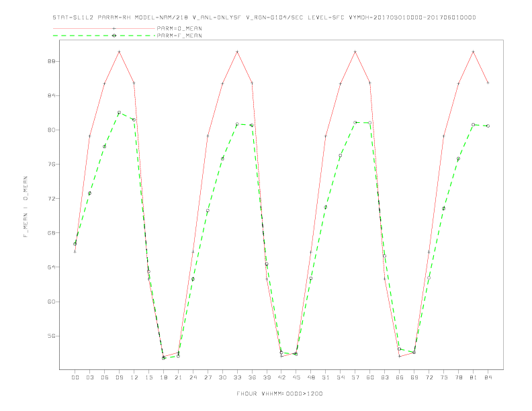The width and height of the screenshot is (532, 411).
Task: Click the x-axis tick label 36
Action: tap(252, 377)
